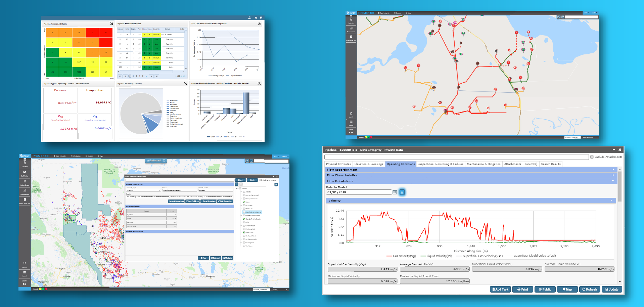Switch to Elevation & Crossings tab
This screenshot has width=644, height=307.
[369, 164]
